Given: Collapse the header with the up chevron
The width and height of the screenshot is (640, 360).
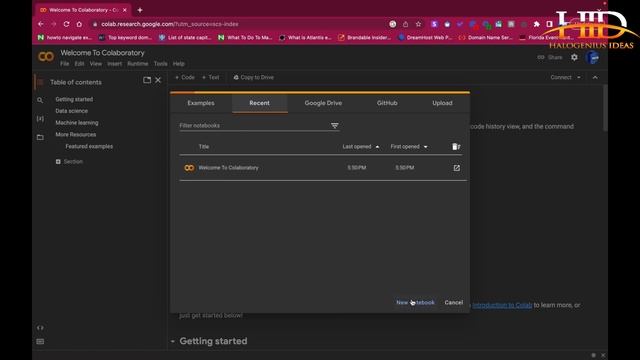Looking at the screenshot, I should (595, 78).
